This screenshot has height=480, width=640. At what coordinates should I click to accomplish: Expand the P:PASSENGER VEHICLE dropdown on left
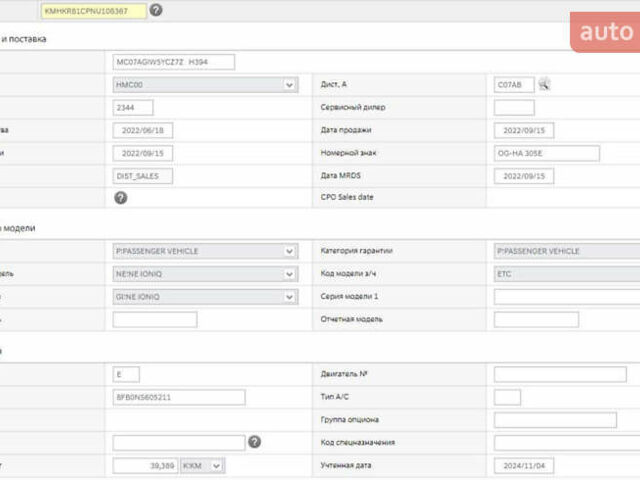(x=205, y=252)
